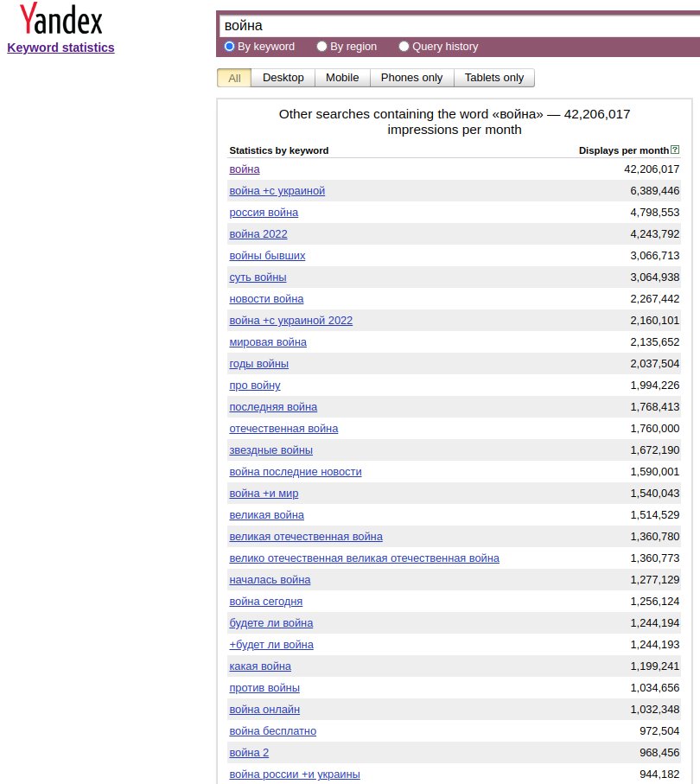Open the будете ли война link
Image resolution: width=700 pixels, height=784 pixels.
(x=271, y=623)
